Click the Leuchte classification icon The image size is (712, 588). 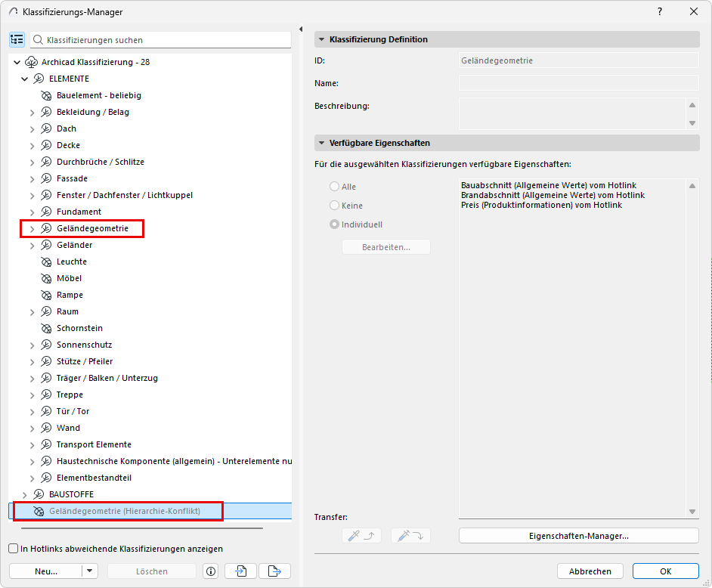tap(46, 262)
